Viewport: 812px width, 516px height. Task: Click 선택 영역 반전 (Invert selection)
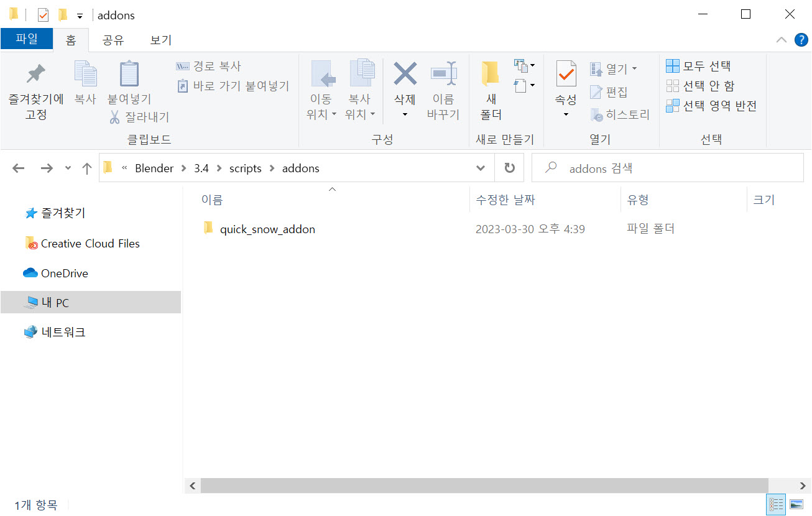coord(711,106)
